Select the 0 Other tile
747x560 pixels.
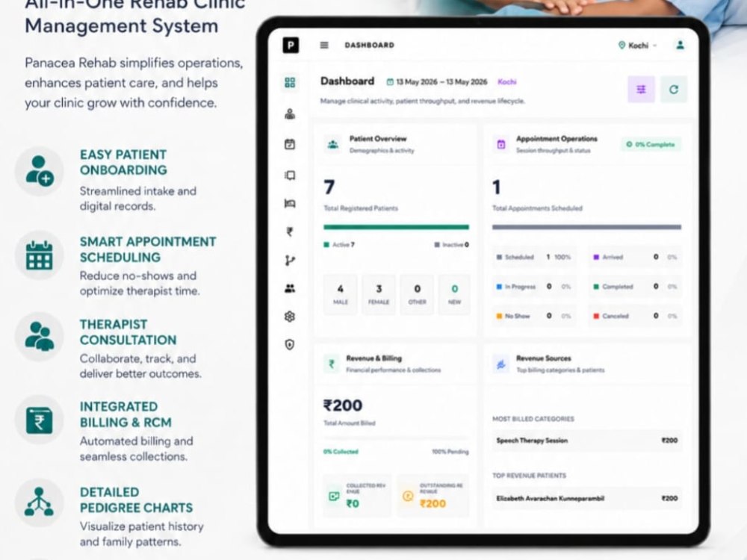coord(417,294)
